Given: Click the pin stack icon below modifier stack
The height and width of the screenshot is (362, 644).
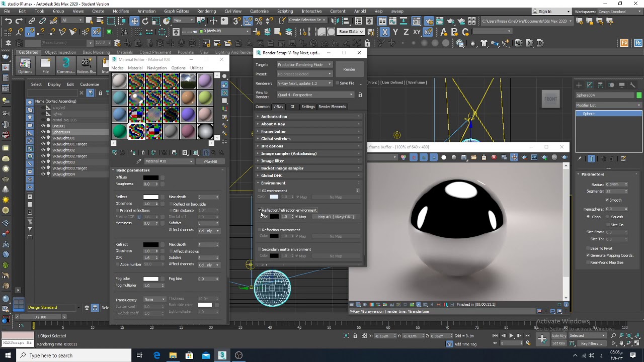Looking at the screenshot, I should point(580,159).
